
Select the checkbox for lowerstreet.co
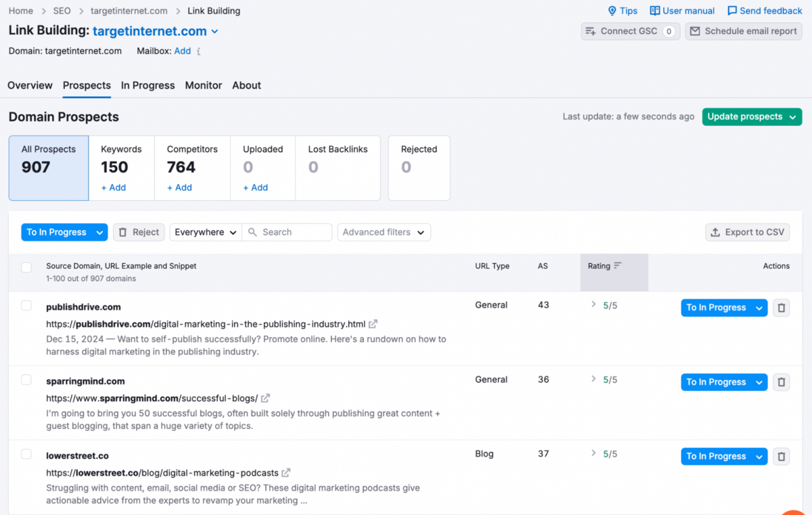[x=26, y=454]
